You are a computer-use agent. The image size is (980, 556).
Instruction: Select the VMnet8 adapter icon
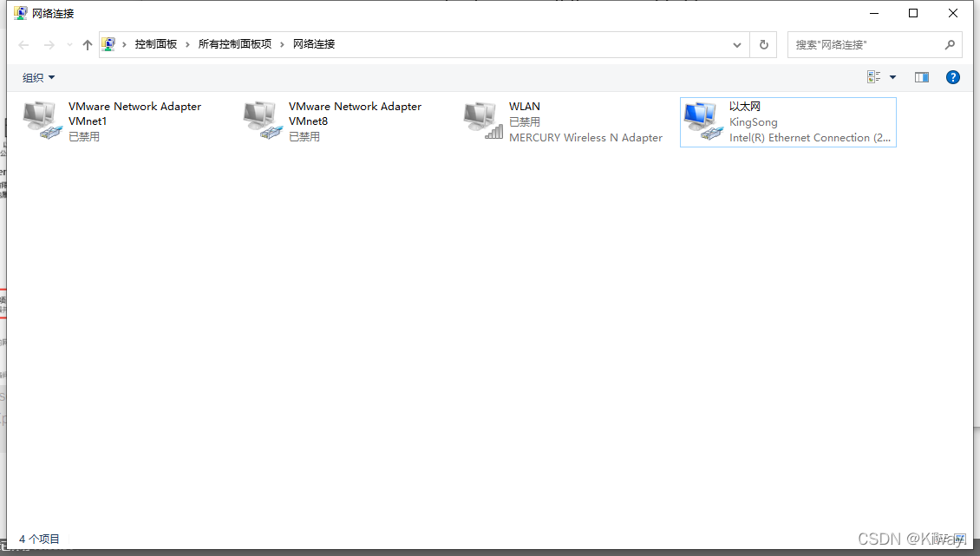tap(263, 120)
